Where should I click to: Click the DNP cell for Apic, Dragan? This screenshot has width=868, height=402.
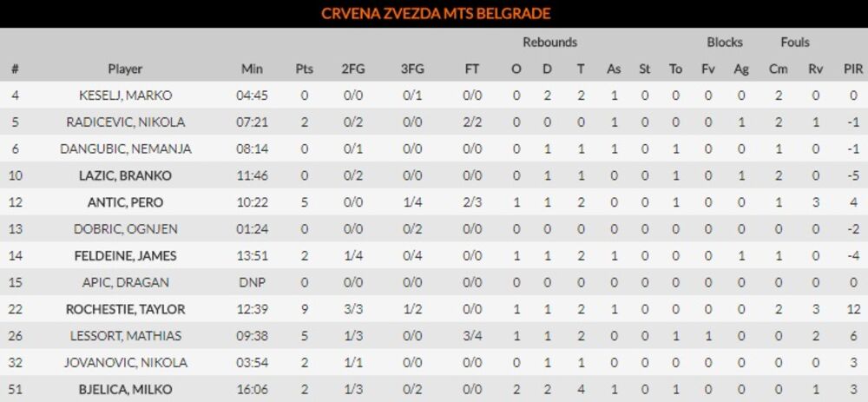[252, 283]
